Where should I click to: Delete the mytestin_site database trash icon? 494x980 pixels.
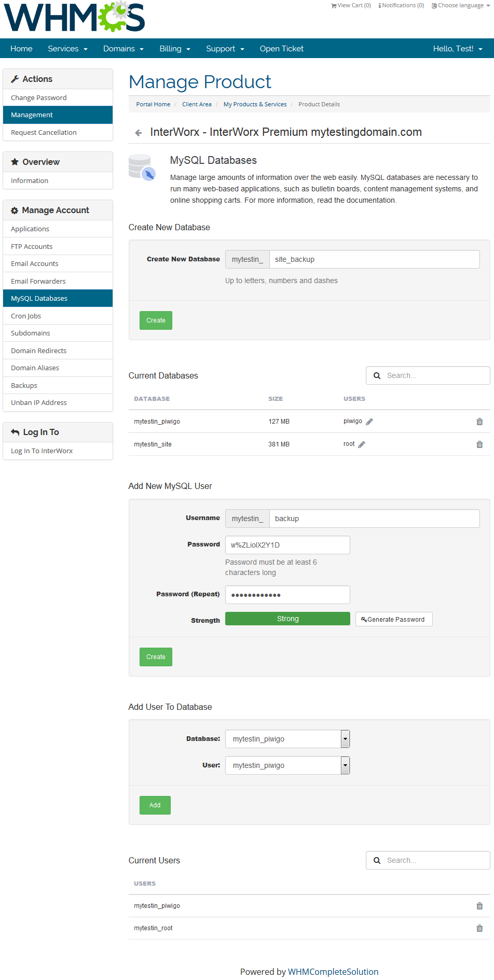[x=479, y=444]
